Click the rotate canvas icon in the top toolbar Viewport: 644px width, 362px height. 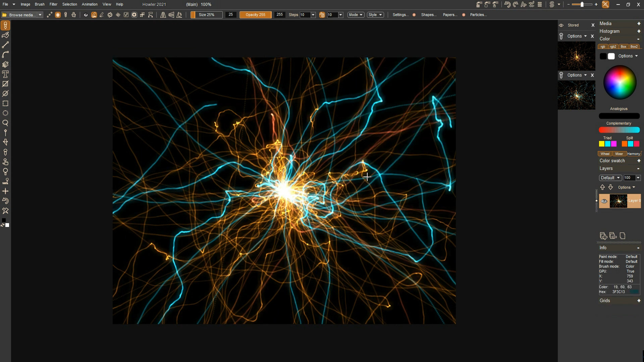click(x=110, y=15)
